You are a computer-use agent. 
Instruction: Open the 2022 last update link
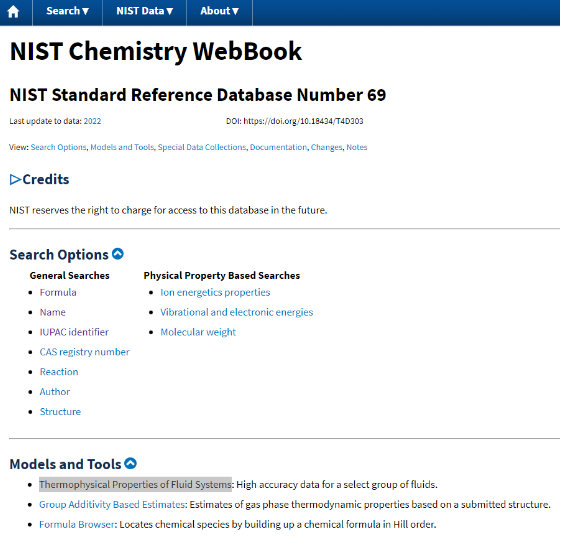tap(92, 121)
